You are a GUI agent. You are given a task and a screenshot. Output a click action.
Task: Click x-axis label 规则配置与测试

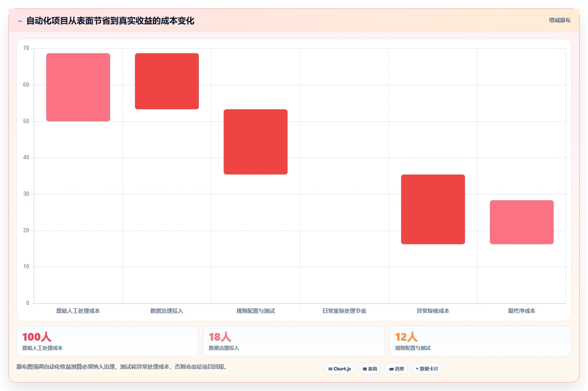pyautogui.click(x=256, y=311)
